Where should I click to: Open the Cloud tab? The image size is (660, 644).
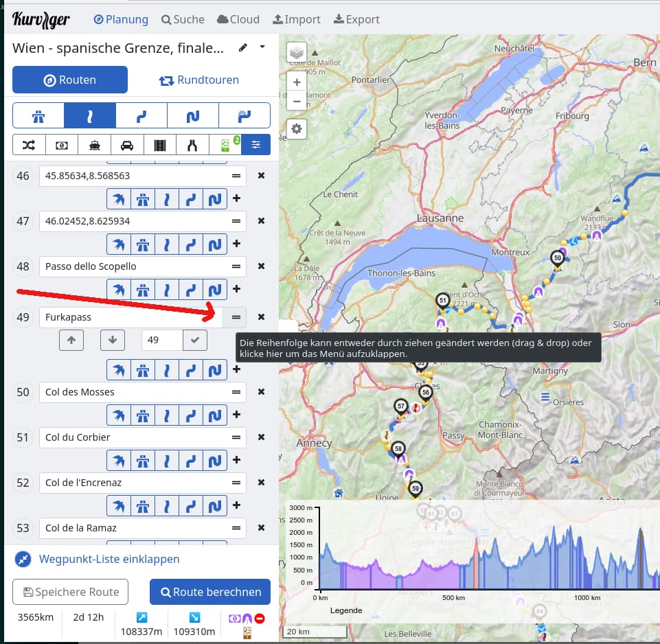(x=238, y=19)
